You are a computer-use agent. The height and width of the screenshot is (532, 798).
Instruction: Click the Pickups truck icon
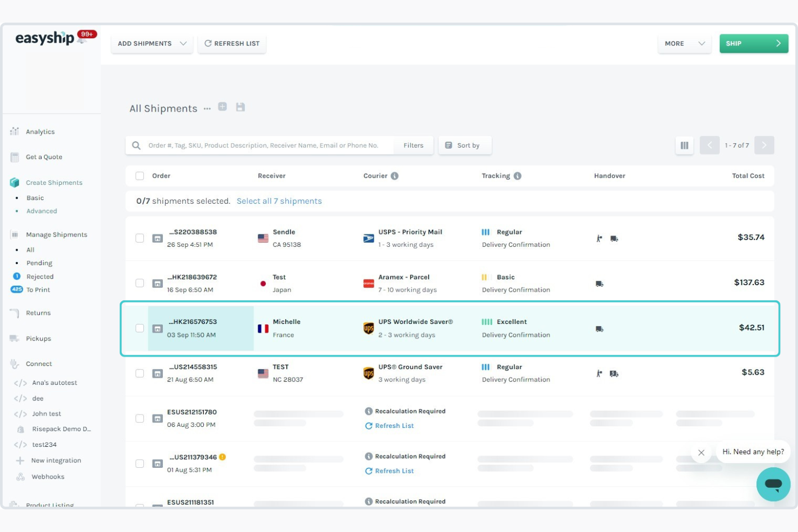(15, 338)
